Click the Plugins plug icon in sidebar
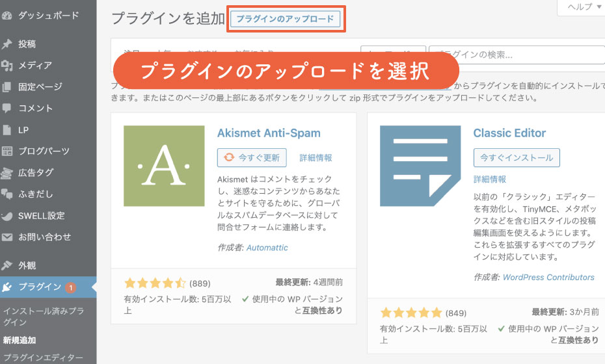Image resolution: width=605 pixels, height=364 pixels. (8, 287)
